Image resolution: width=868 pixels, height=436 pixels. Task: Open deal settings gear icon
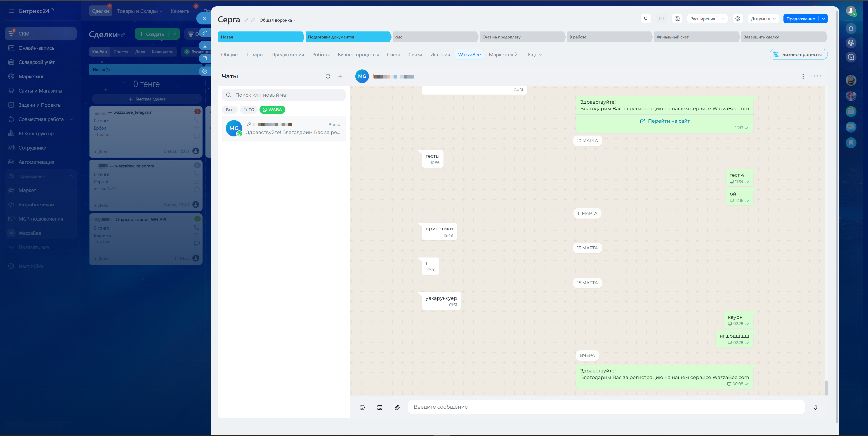pyautogui.click(x=738, y=19)
